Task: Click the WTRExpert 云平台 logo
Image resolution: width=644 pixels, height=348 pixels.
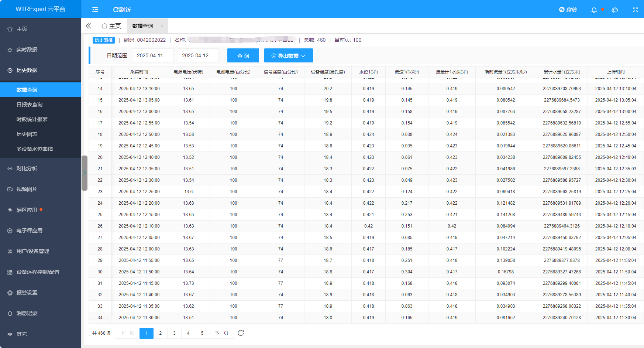Action: point(41,9)
